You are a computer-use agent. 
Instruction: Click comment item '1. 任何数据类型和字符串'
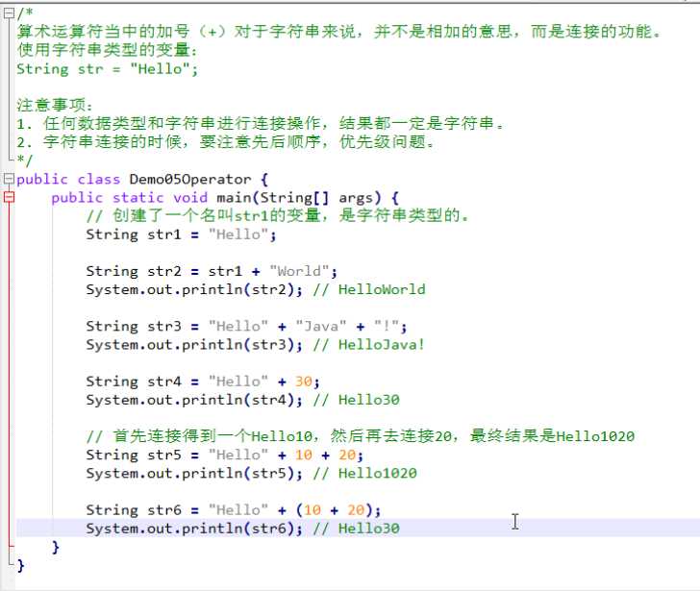coord(261,124)
